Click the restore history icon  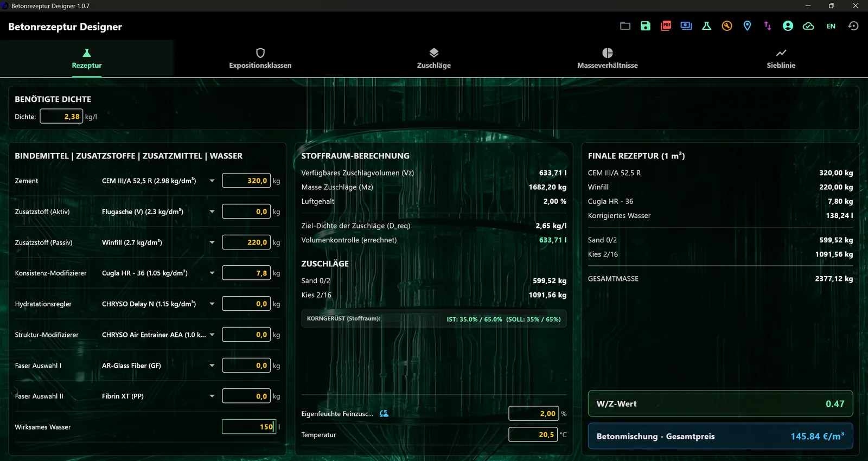853,26
